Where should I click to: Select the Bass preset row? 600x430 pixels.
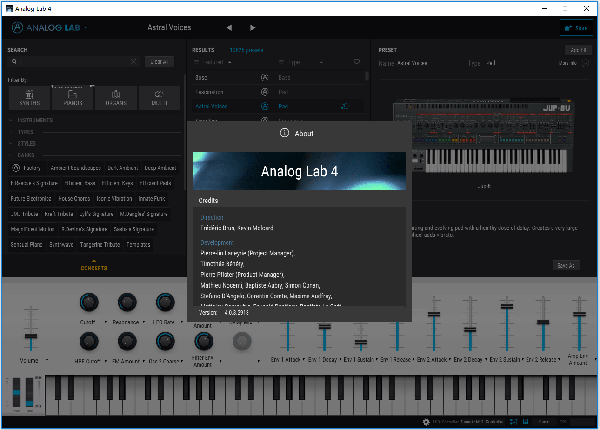277,77
